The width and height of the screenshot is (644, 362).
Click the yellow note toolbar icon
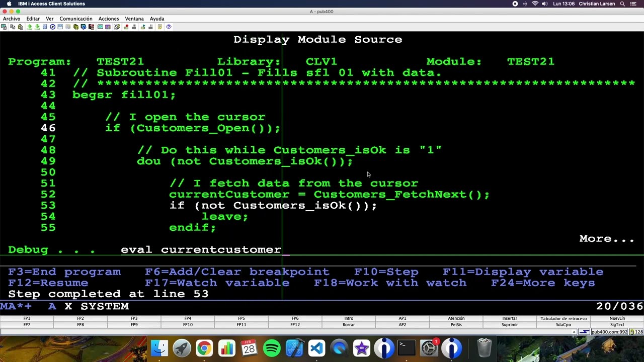click(160, 27)
